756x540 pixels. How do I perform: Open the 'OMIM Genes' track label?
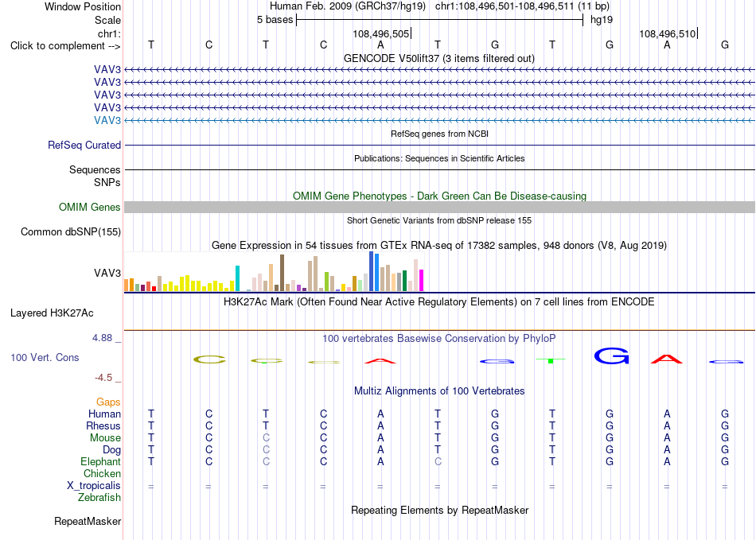click(90, 207)
